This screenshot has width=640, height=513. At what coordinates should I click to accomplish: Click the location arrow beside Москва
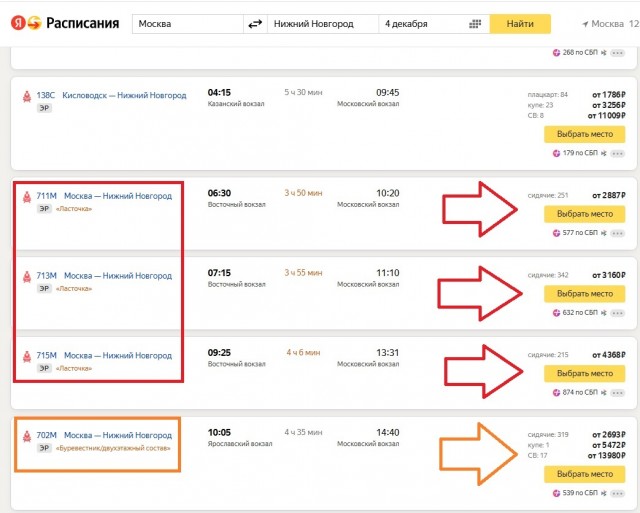click(x=585, y=24)
